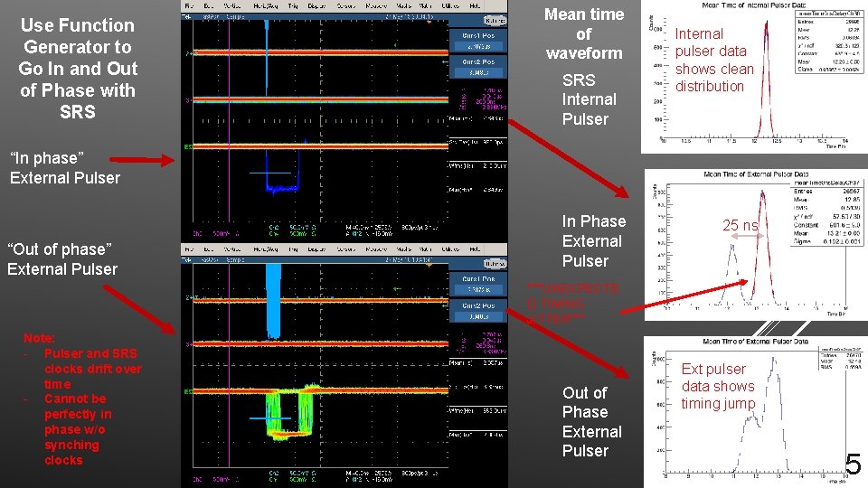Open Math menu in top oscilloscope window
The height and width of the screenshot is (488, 868).
[425, 6]
